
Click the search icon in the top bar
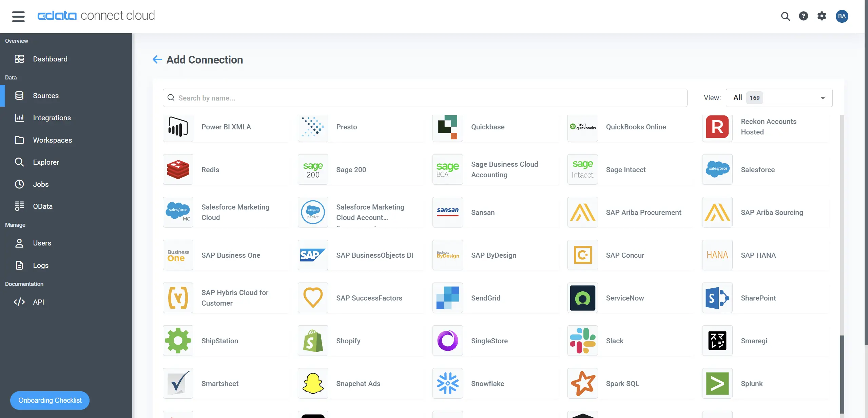coord(785,16)
